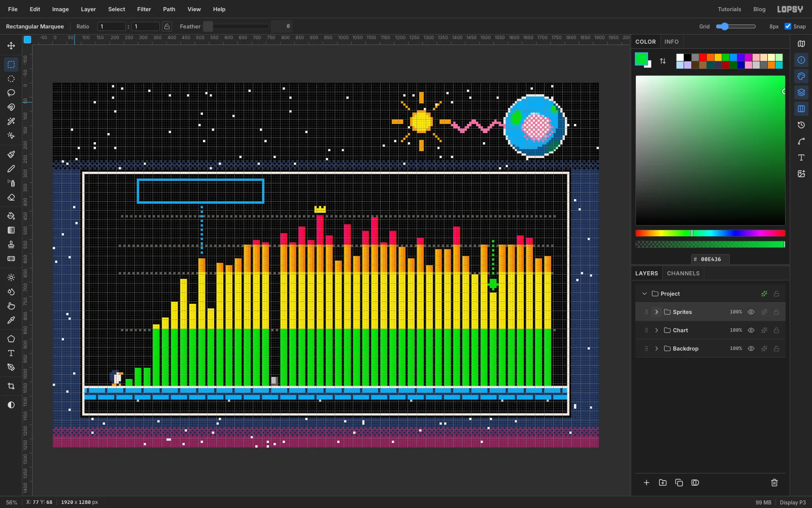This screenshot has width=812, height=508.
Task: Expand the Sprites folder
Action: 657,312
